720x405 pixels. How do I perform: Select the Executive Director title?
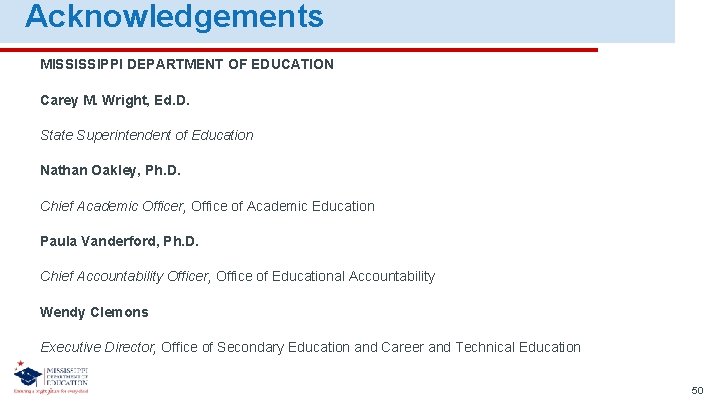[x=97, y=347]
